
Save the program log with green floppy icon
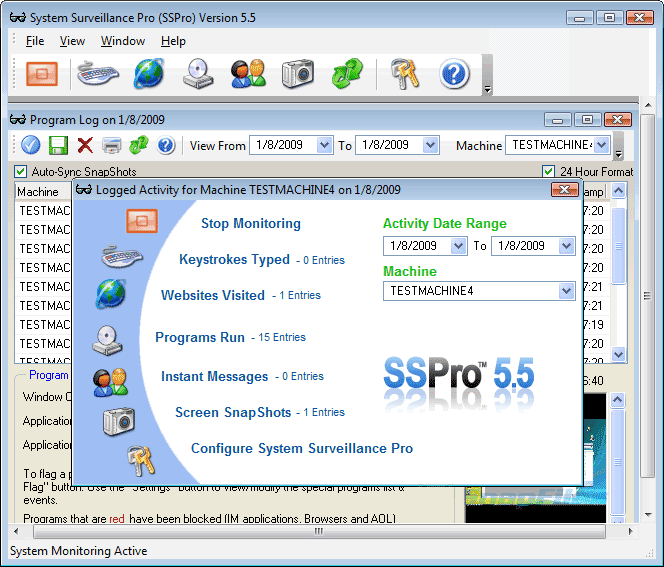tap(58, 145)
